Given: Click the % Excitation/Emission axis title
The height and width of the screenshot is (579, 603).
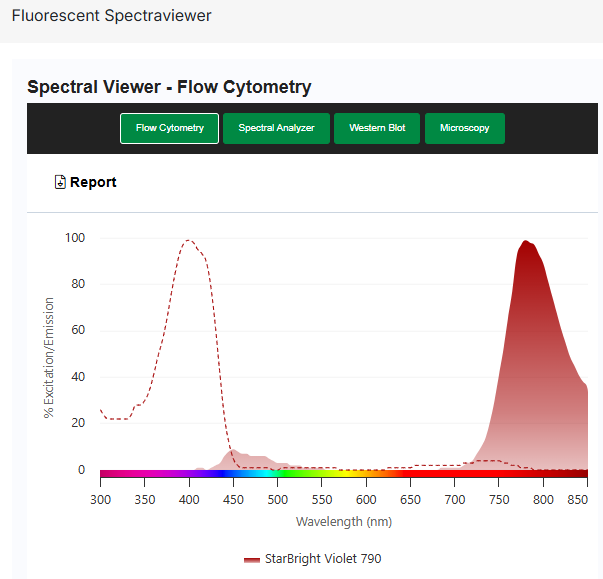Looking at the screenshot, I should click(x=49, y=356).
